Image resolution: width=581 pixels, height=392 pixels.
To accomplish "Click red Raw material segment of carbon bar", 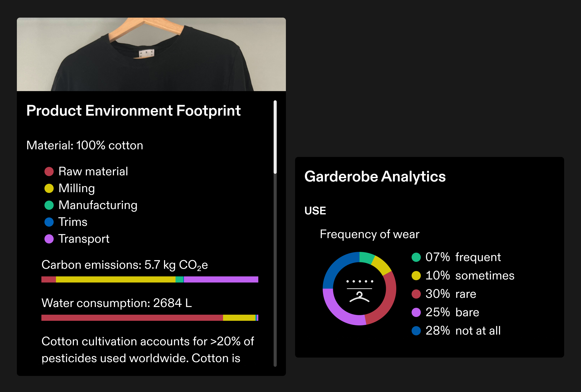I will click(x=49, y=279).
